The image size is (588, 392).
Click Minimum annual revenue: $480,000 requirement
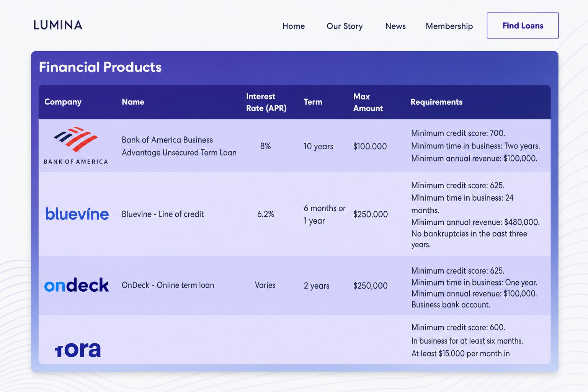(x=475, y=222)
